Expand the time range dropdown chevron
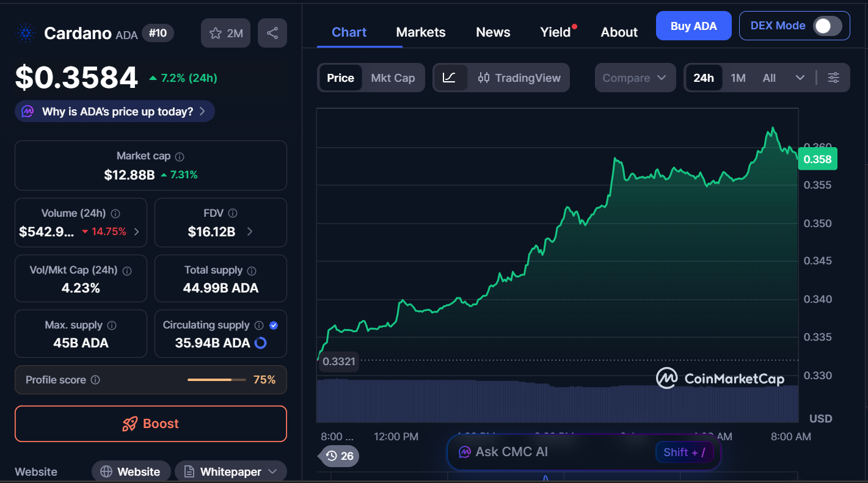 (x=800, y=78)
